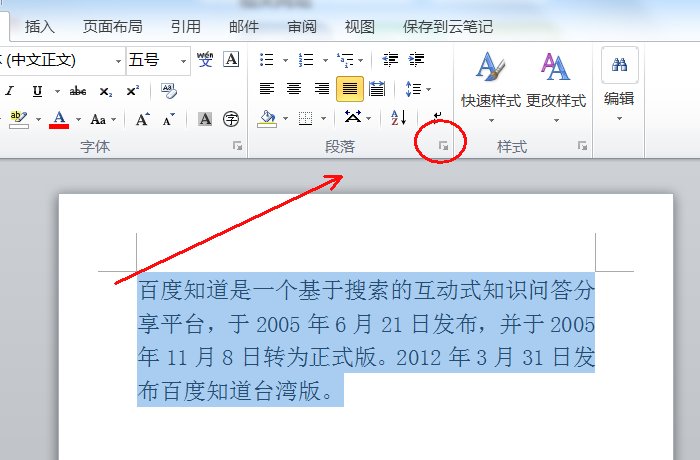Image resolution: width=700 pixels, height=460 pixels.
Task: Click the selected document text paragraph
Action: [366, 339]
